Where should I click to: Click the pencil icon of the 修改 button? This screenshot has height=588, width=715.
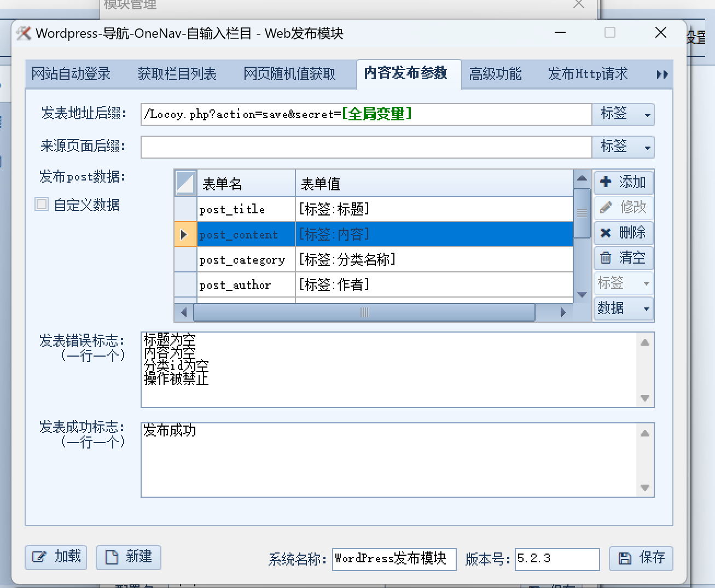(x=606, y=207)
